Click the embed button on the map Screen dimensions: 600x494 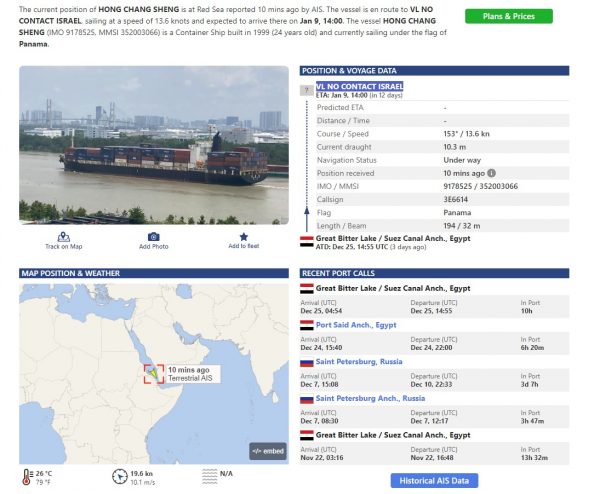pos(268,451)
